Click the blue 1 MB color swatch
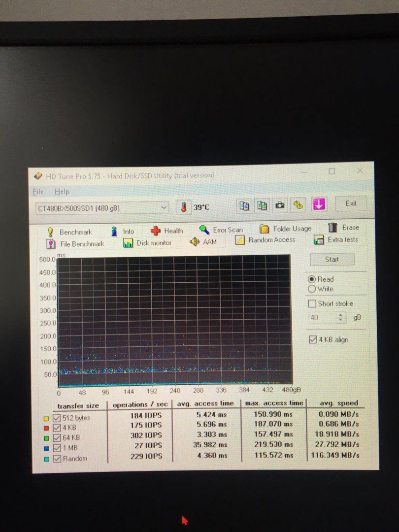Viewport: 399px width, 532px height. pos(46,449)
